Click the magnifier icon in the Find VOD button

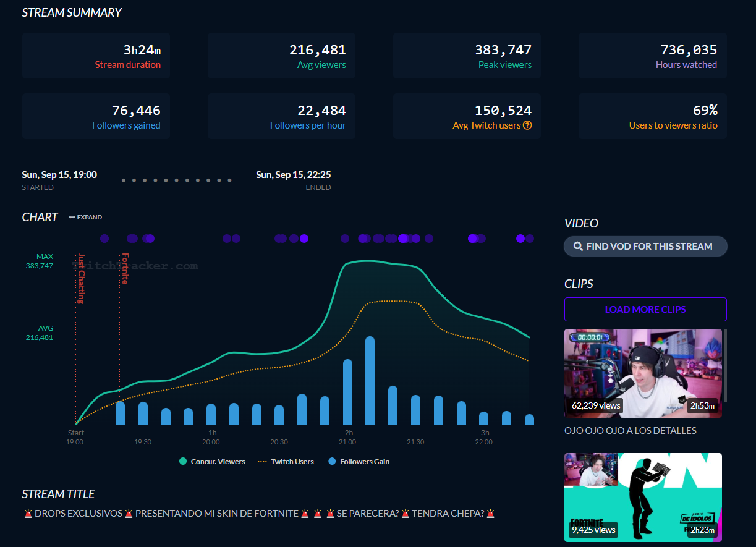coord(578,247)
